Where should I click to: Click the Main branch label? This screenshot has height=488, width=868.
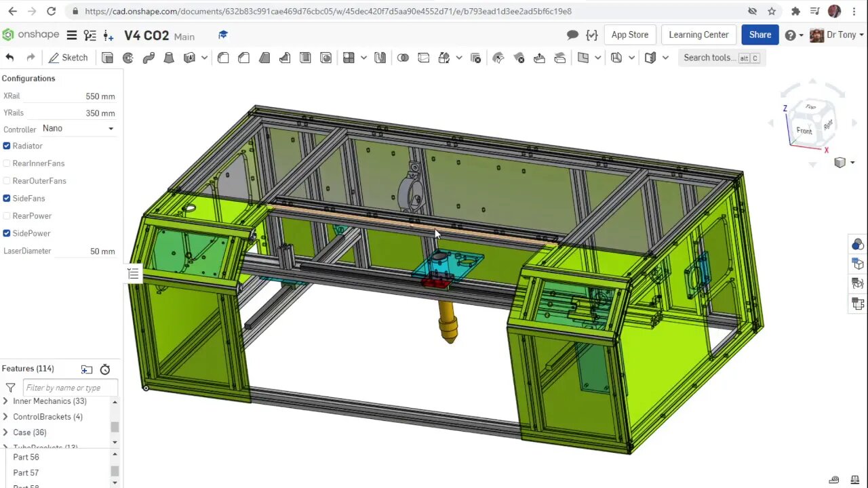(x=184, y=37)
